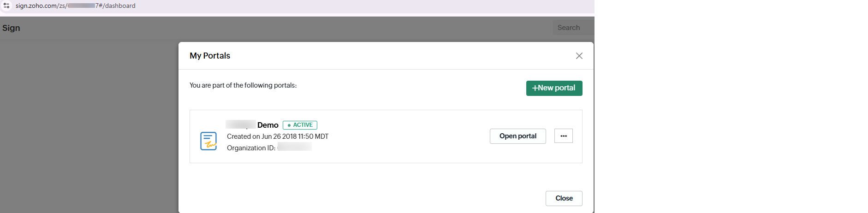The width and height of the screenshot is (868, 213).
Task: Click the Created on Jun 26 2018 text
Action: [277, 136]
